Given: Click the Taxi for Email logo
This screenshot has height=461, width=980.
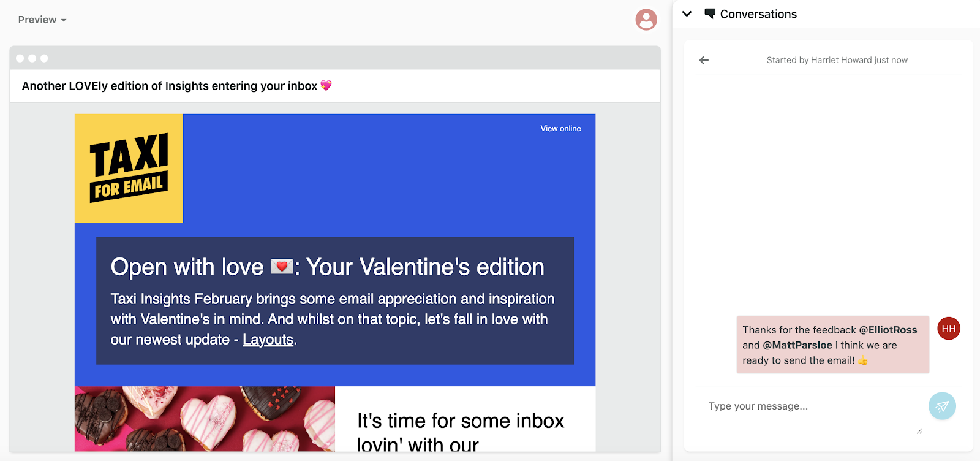Looking at the screenshot, I should tap(129, 168).
